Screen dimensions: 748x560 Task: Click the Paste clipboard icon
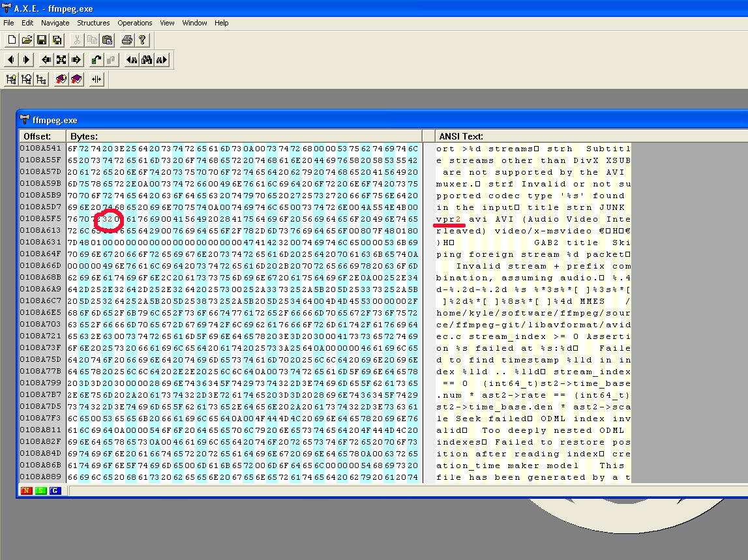pos(108,40)
